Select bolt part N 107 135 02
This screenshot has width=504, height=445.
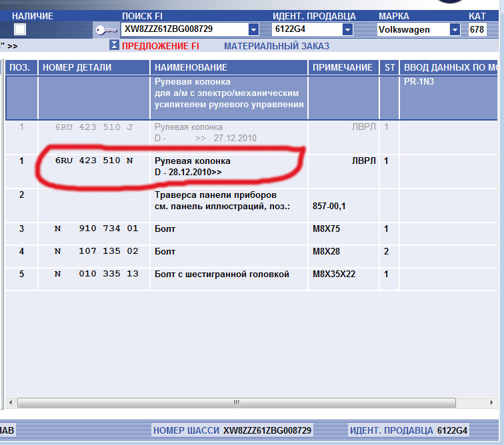coord(96,252)
